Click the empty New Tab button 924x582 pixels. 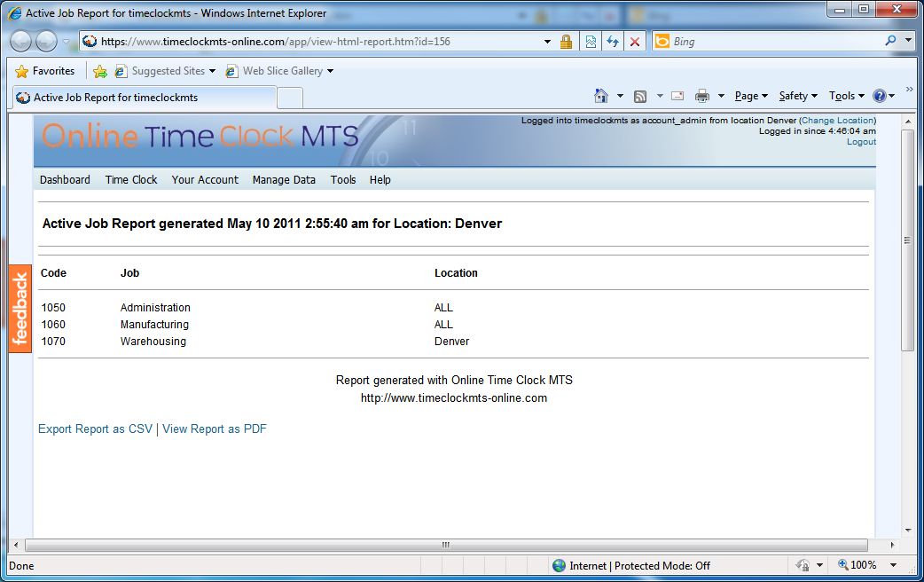290,98
